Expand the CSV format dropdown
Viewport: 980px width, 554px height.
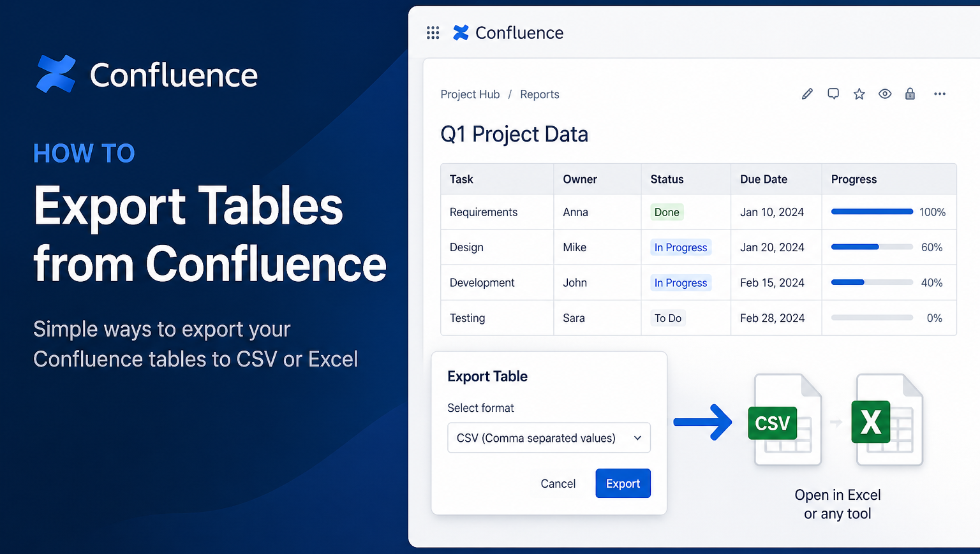[x=548, y=438]
